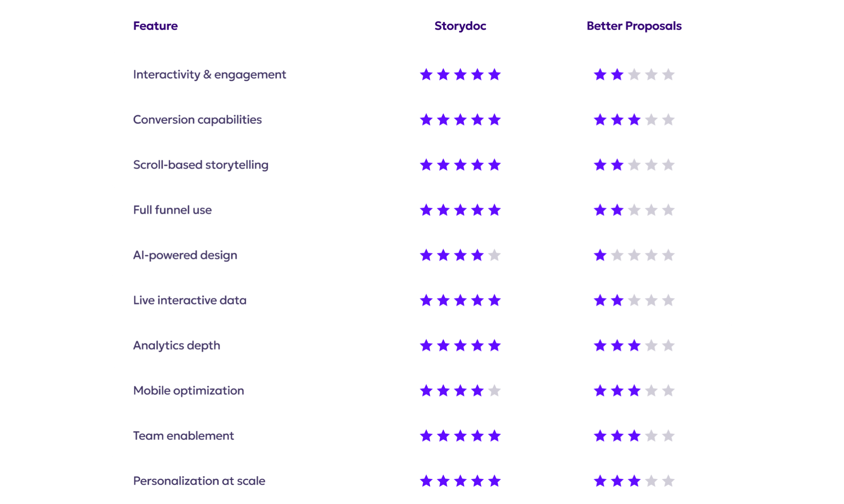Click the gray fifth Storydoc star for Mobile optimization
This screenshot has height=504, width=844.
tap(494, 391)
